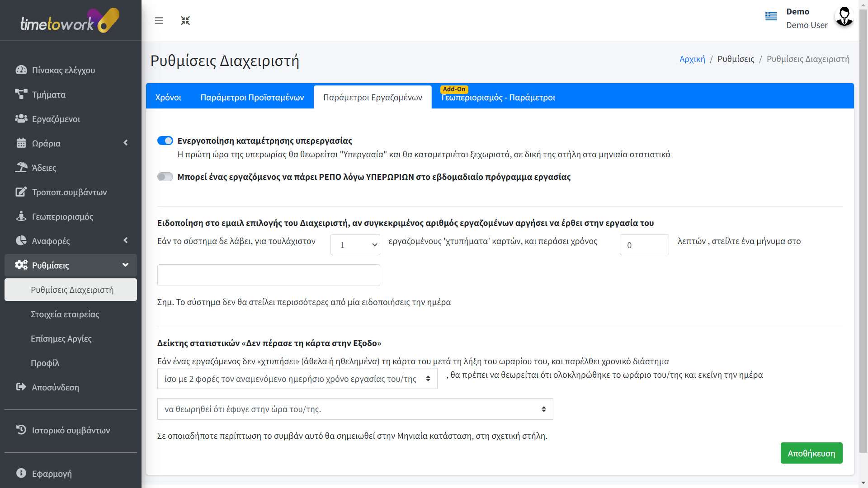This screenshot has height=488, width=868.
Task: Disable the υπερεργασίας counting toggle
Action: tap(165, 141)
